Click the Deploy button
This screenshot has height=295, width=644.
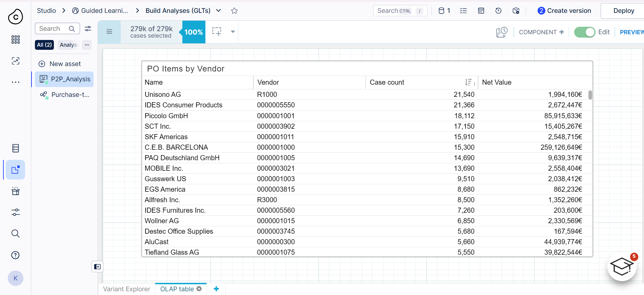point(623,11)
